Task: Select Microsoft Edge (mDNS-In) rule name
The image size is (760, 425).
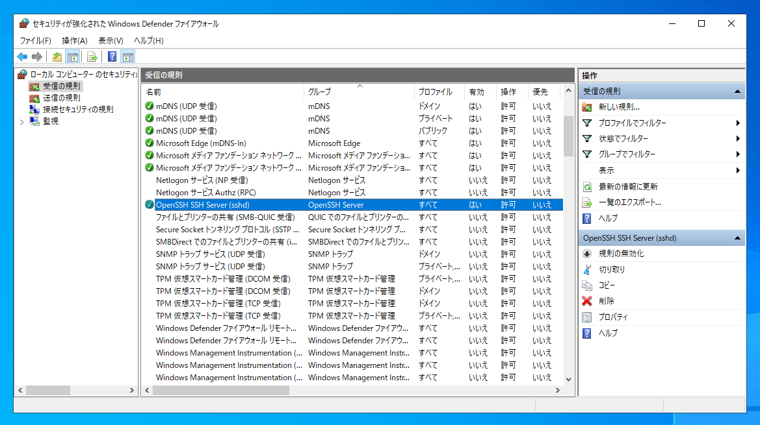Action: pos(201,143)
